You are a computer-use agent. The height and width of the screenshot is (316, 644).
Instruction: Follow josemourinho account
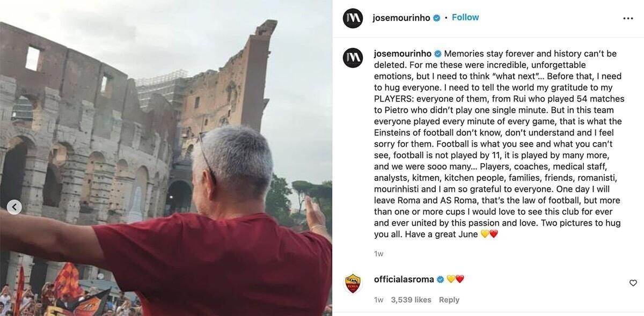click(x=465, y=17)
